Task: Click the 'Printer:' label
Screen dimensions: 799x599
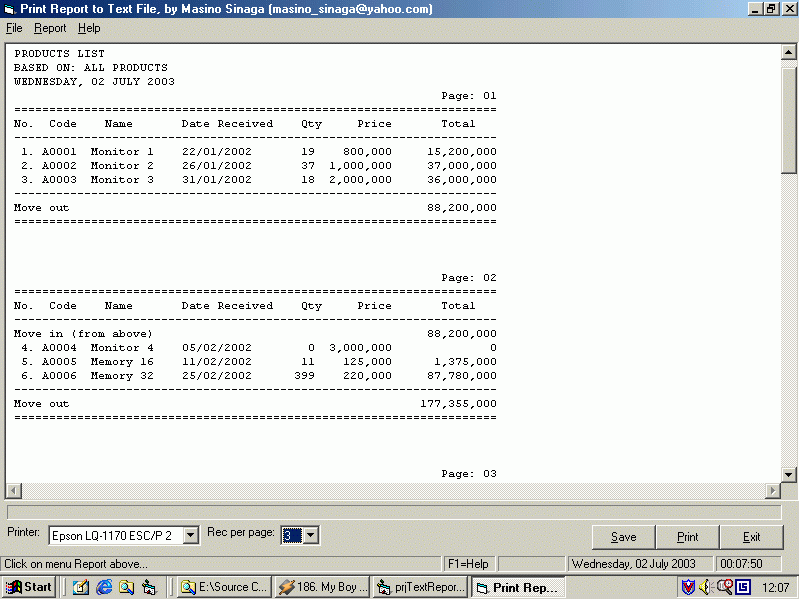Action: coord(23,532)
